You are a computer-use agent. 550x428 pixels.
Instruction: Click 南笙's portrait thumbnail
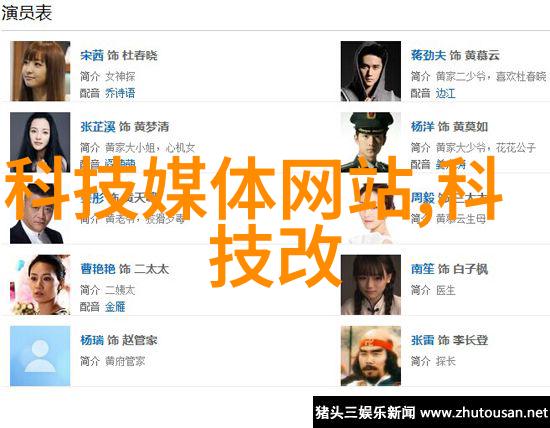click(371, 285)
